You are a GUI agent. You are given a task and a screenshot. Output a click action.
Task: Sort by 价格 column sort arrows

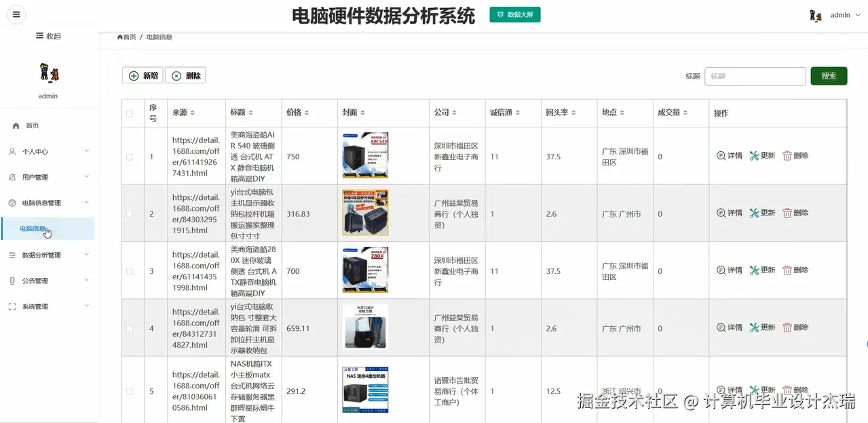(x=307, y=113)
